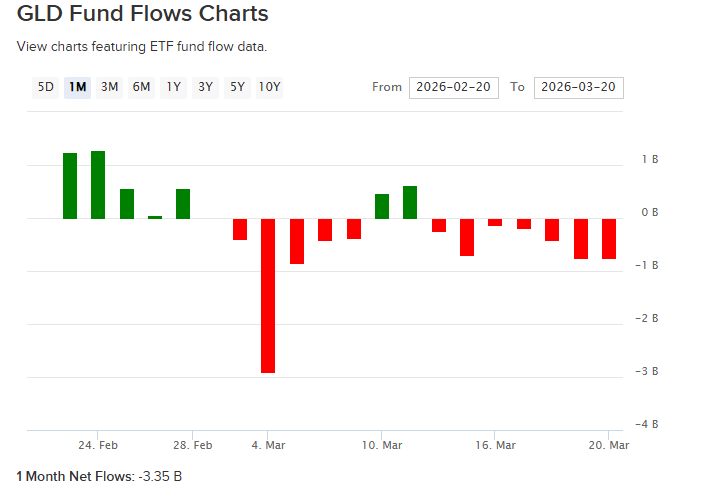
Task: Click the first green bar on the chart
Action: click(x=70, y=186)
